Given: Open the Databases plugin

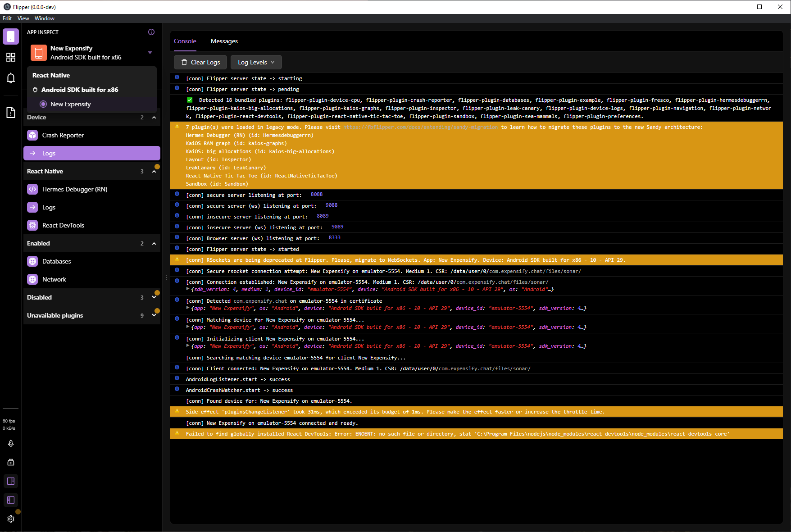Looking at the screenshot, I should point(92,261).
